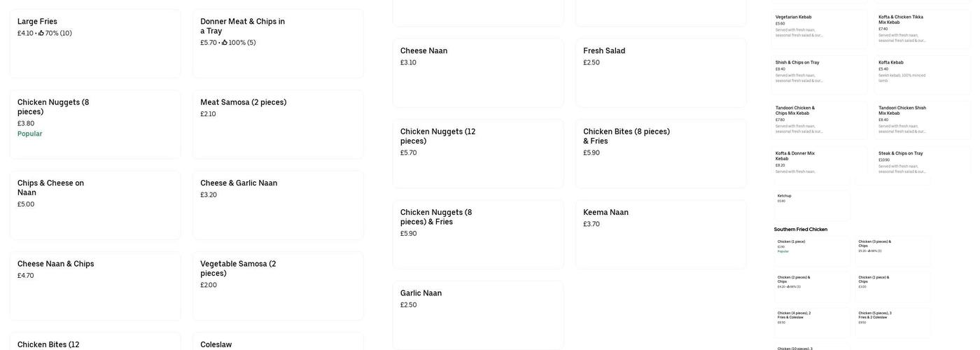The width and height of the screenshot is (980, 350).
Task: Click thumbs-up rating on Chicken (2 pieces) & Chips
Action: pyautogui.click(x=788, y=286)
